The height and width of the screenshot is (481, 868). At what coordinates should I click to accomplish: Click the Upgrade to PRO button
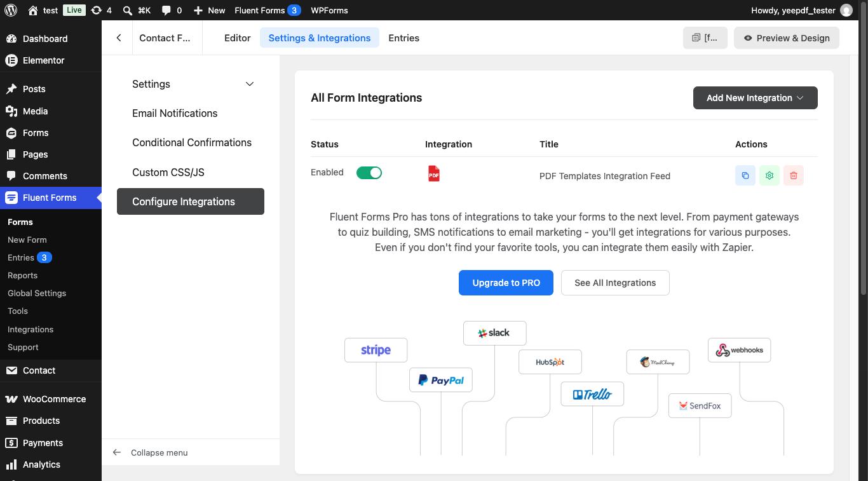[506, 283]
